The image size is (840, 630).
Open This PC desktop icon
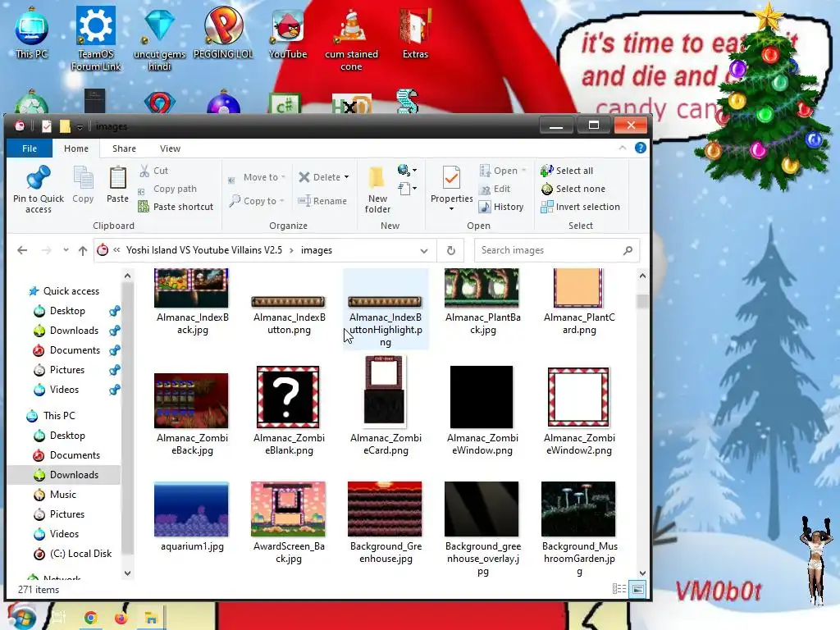(x=32, y=33)
